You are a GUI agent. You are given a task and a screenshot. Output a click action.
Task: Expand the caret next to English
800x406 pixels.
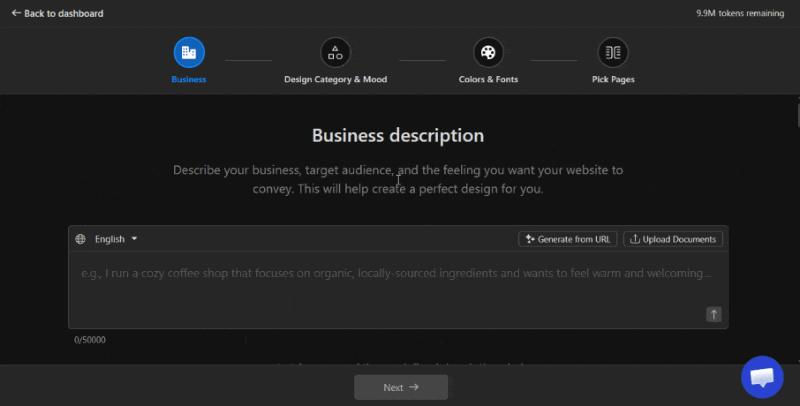coord(134,239)
